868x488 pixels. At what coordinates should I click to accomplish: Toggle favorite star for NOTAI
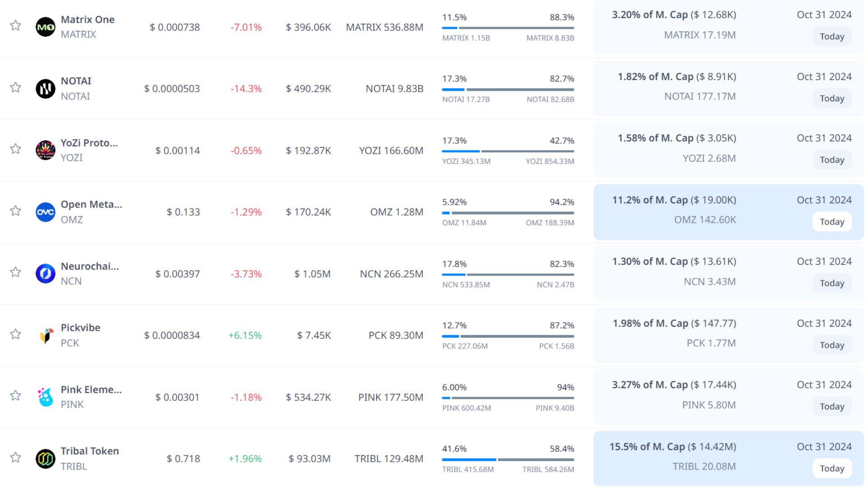click(15, 87)
